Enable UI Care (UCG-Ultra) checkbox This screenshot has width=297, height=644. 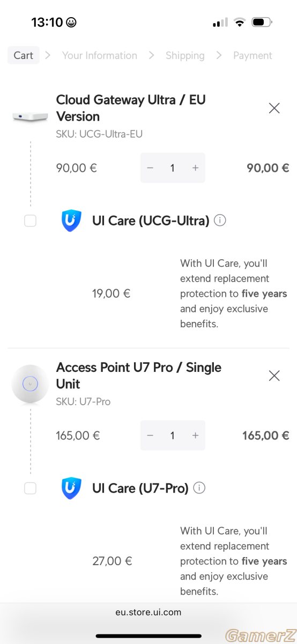click(x=30, y=221)
